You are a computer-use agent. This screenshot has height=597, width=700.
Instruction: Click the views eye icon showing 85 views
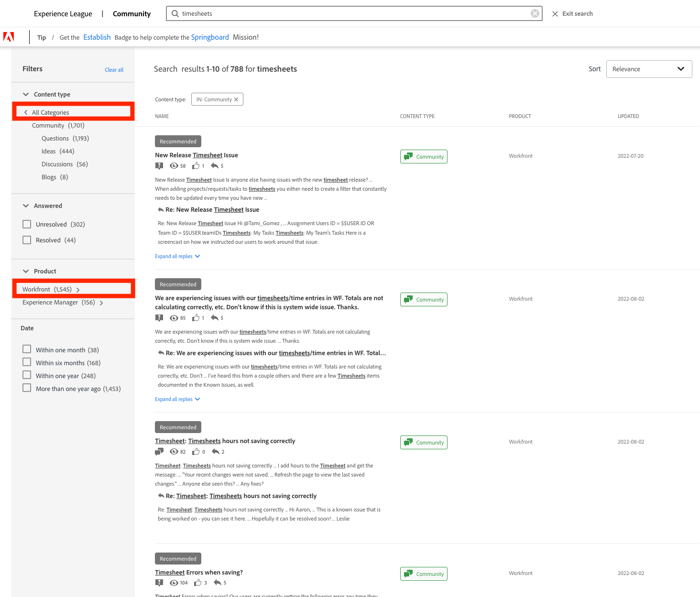pyautogui.click(x=175, y=318)
